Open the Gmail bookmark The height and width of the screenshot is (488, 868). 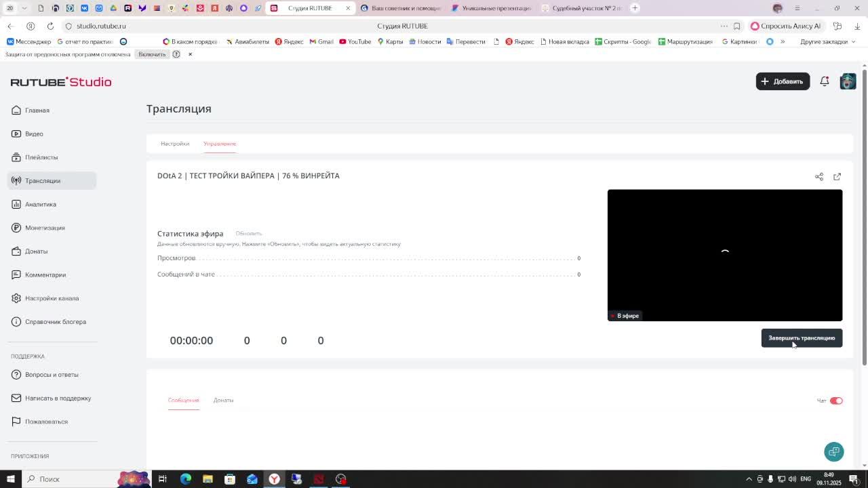tap(321, 42)
